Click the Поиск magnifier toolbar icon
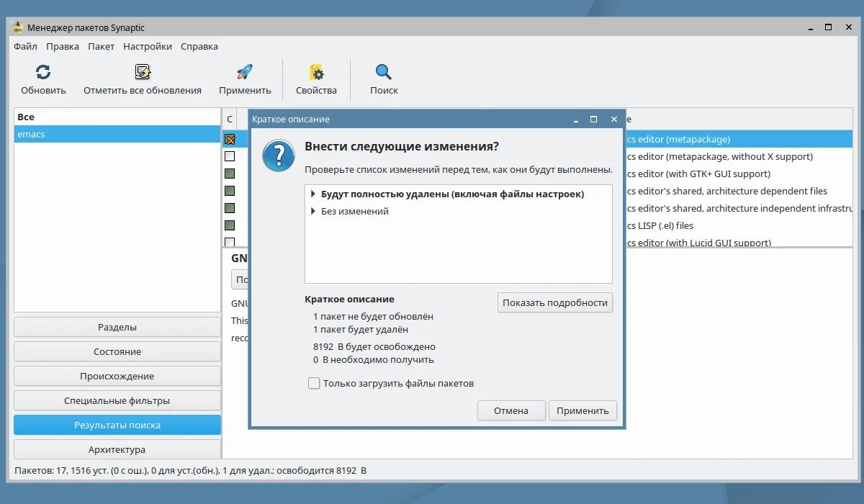 click(384, 72)
